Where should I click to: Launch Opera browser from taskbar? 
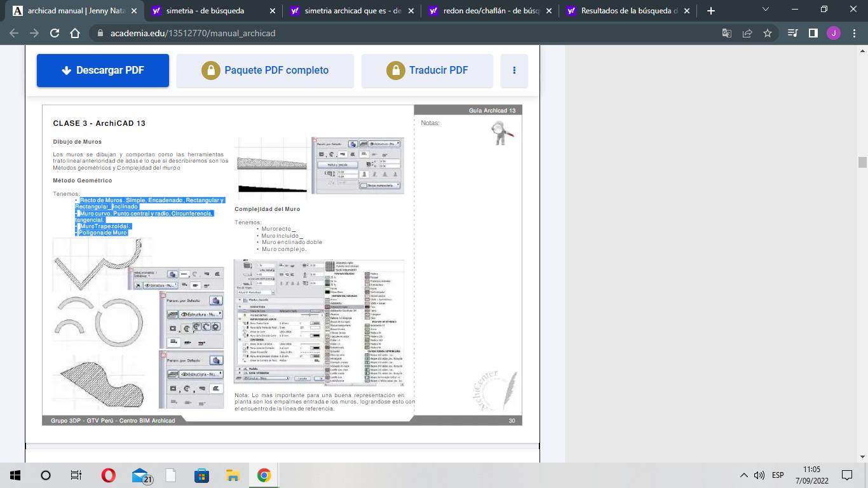click(108, 475)
